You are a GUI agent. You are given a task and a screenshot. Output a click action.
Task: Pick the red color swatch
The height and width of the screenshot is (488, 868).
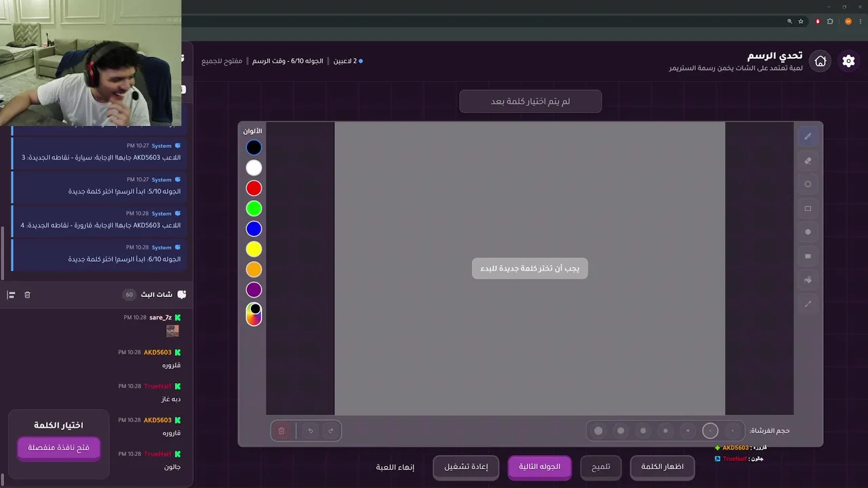coord(254,188)
